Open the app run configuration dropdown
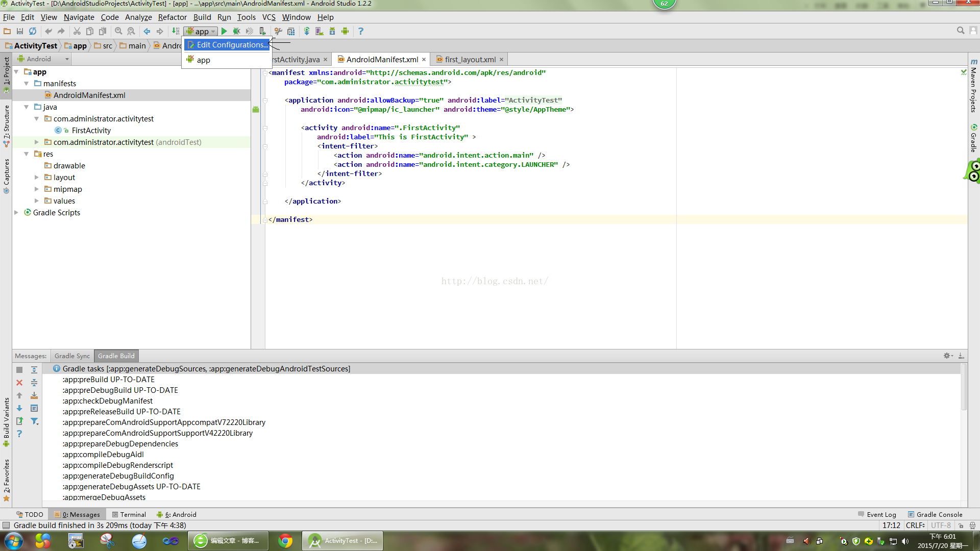This screenshot has height=551, width=980. 201,31
